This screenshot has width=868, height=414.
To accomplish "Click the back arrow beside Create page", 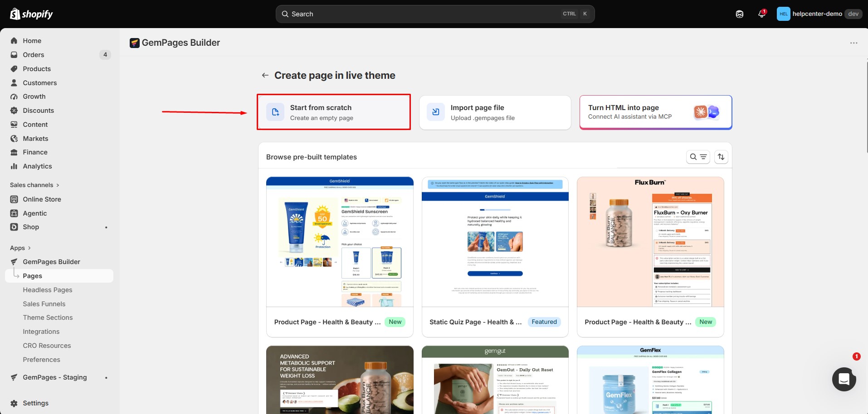I will click(265, 75).
